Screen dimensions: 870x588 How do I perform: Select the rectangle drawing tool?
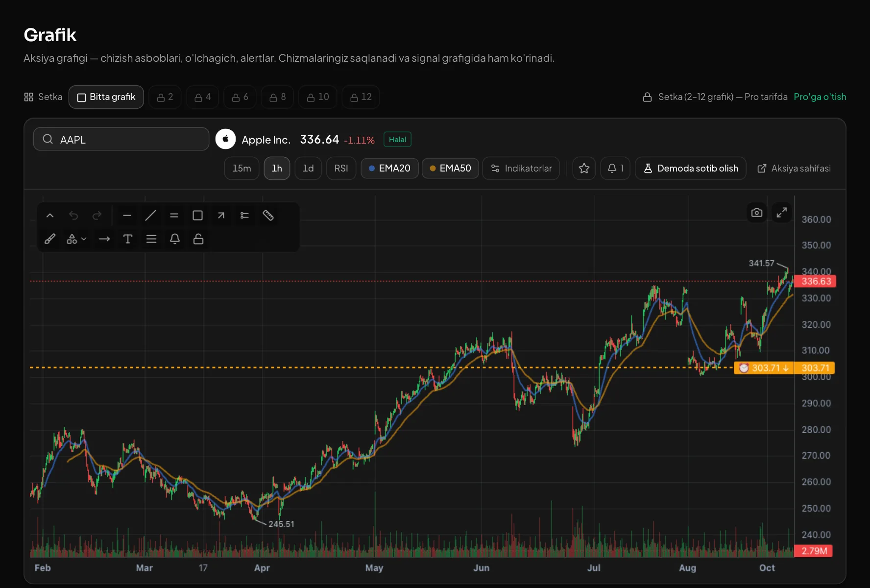[x=197, y=216]
